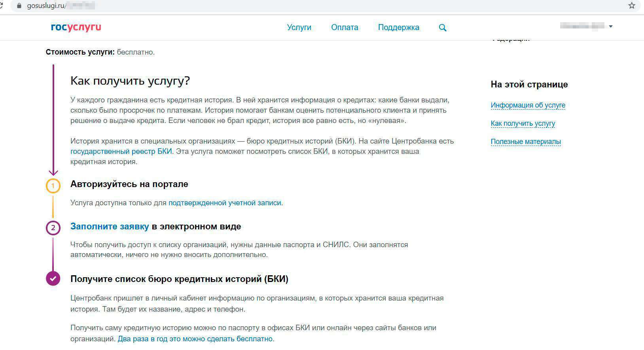Click the Госуслуги logo
The width and height of the screenshot is (644, 350).
[x=76, y=27]
